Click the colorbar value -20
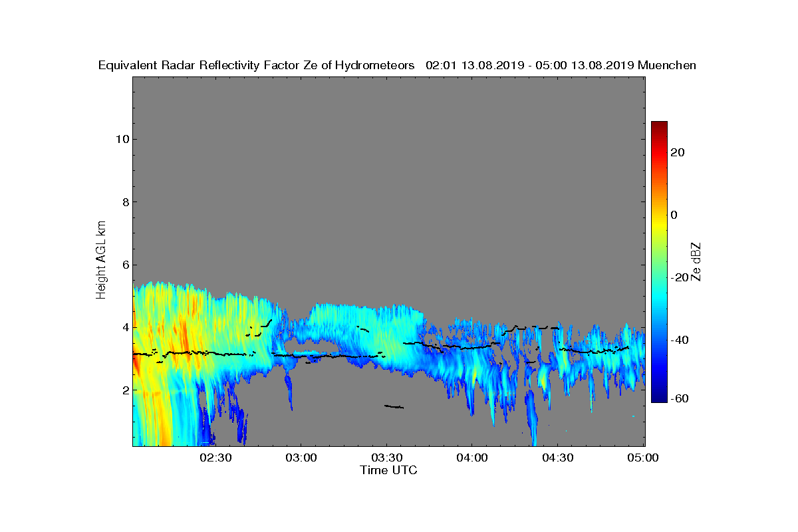Image resolution: width=798 pixels, height=532 pixels. point(678,277)
